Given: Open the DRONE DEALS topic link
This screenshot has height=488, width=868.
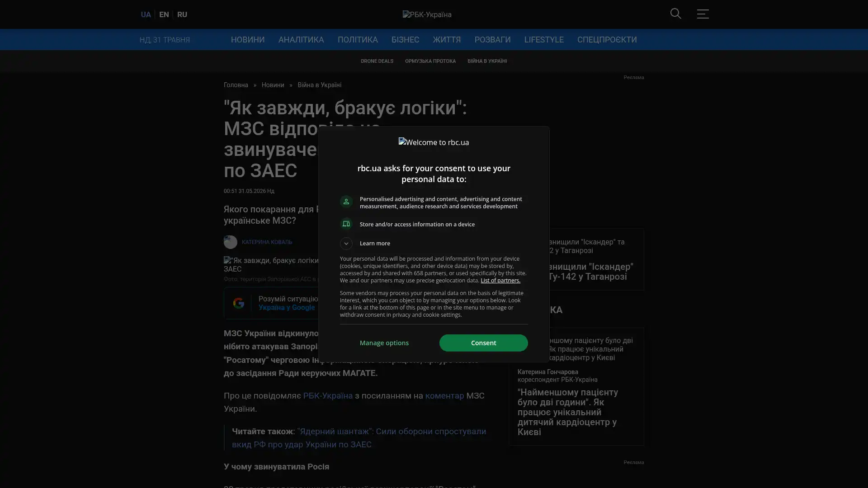Looking at the screenshot, I should click(377, 61).
